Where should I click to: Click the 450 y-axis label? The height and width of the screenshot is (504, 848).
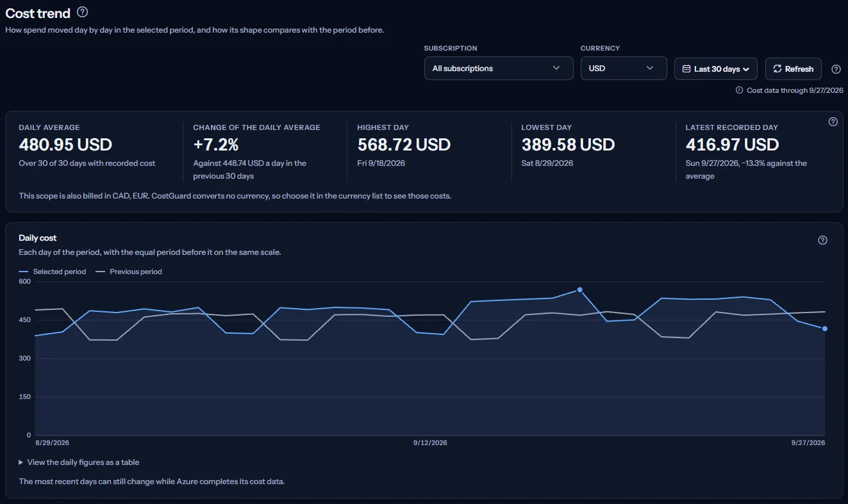[25, 320]
